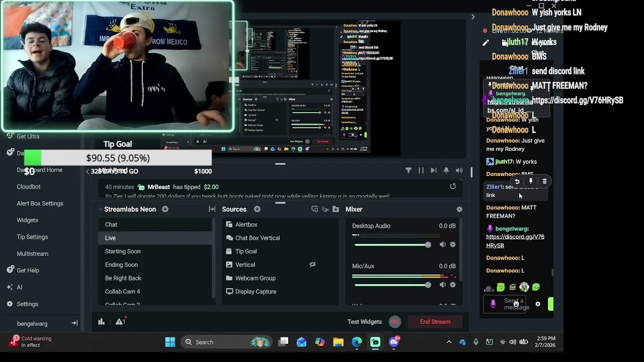Open scene transitions next to Streamlabs Neon

tap(212, 209)
